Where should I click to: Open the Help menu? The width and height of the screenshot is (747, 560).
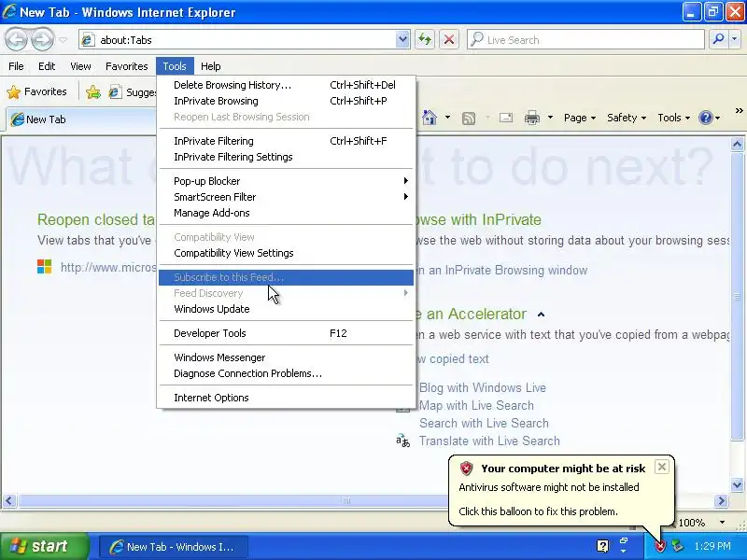point(211,66)
